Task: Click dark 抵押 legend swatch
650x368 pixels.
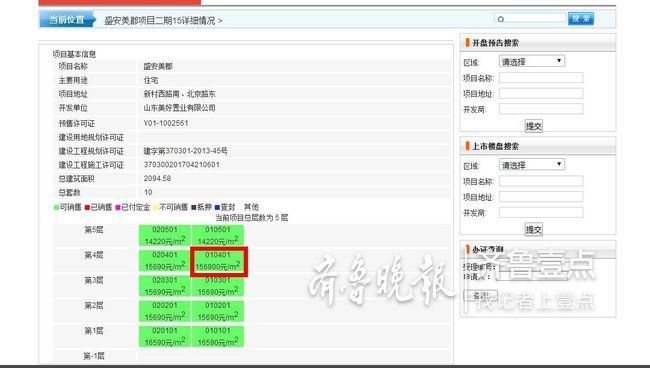Action: [194, 207]
